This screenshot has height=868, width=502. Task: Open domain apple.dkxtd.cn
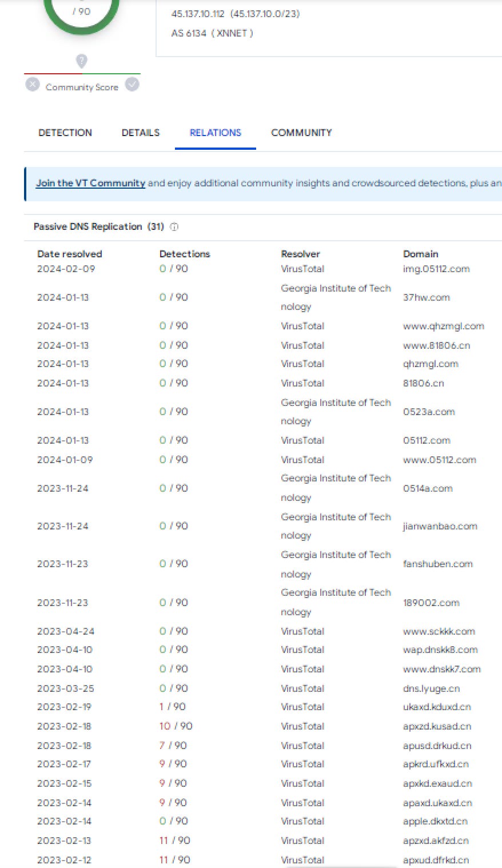[435, 821]
